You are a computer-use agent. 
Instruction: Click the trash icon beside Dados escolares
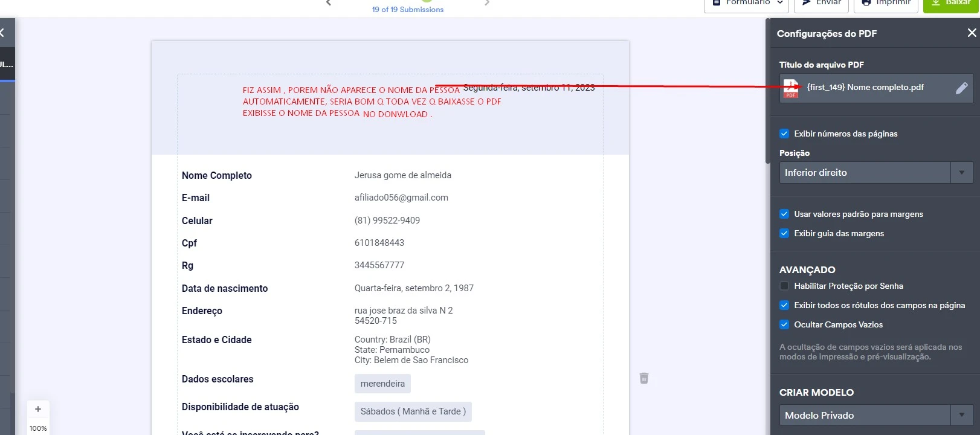[644, 378]
